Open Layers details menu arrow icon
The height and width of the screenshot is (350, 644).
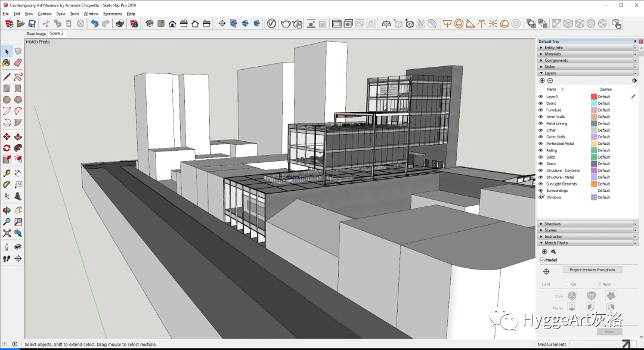click(x=634, y=80)
